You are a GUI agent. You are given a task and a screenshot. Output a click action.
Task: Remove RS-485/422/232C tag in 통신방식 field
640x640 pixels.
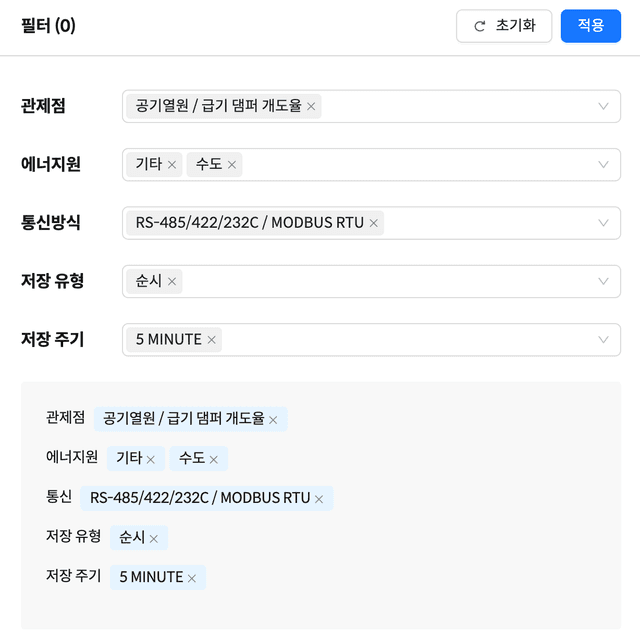coord(373,223)
